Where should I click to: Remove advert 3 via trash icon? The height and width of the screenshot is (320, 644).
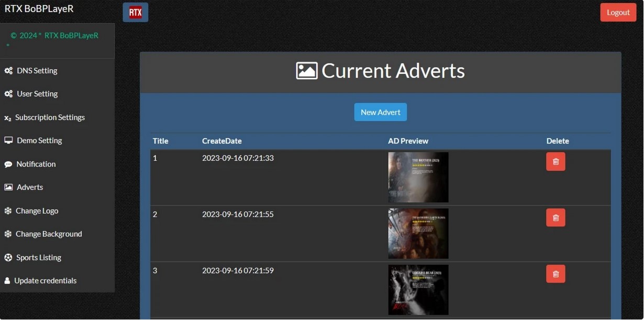click(556, 274)
